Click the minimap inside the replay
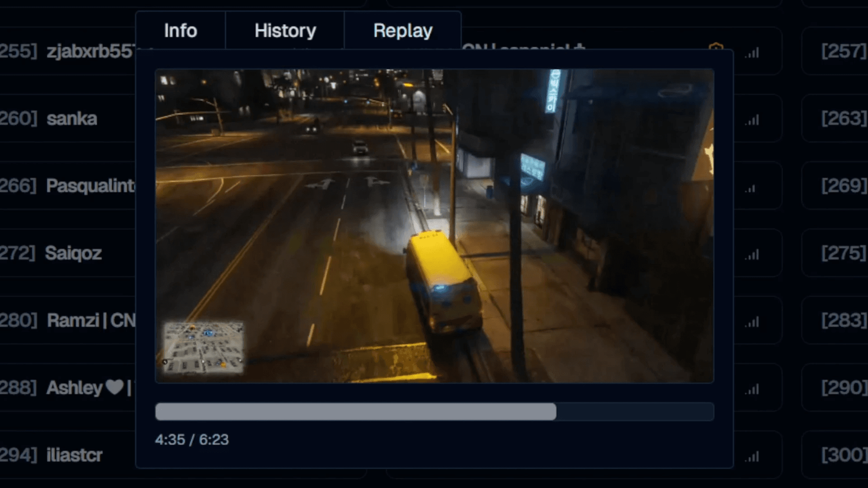Screen dimensions: 868x488 coord(203,348)
